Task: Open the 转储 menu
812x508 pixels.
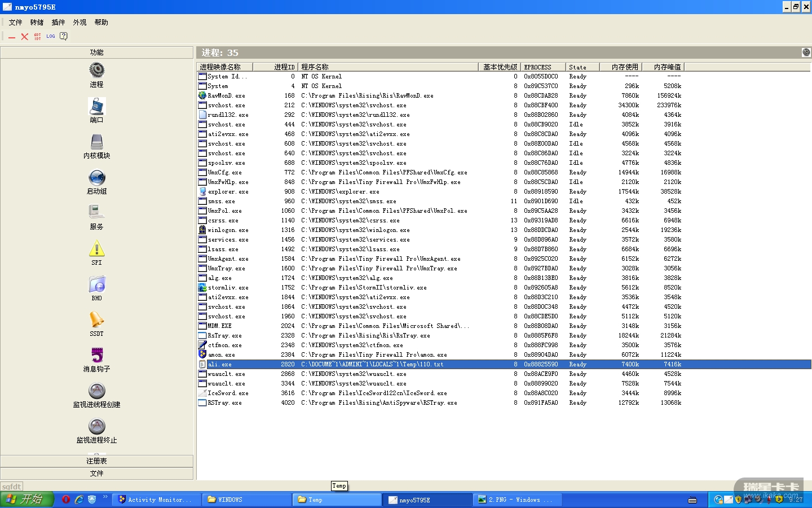Action: [37, 23]
